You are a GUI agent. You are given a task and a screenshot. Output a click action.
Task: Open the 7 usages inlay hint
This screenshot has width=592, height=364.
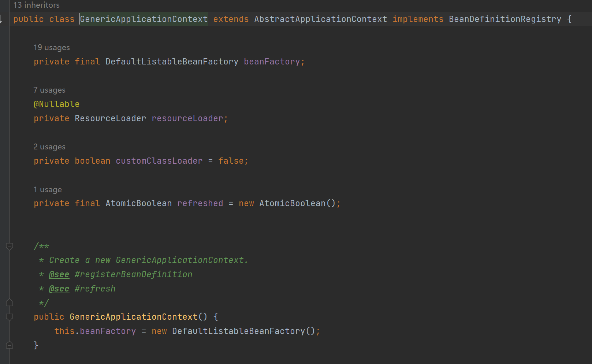pos(49,90)
